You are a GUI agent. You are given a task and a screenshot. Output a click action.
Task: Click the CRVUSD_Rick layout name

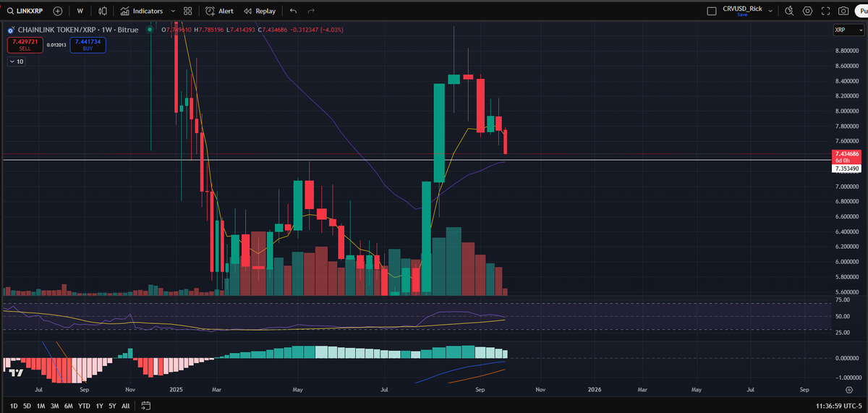coord(742,8)
